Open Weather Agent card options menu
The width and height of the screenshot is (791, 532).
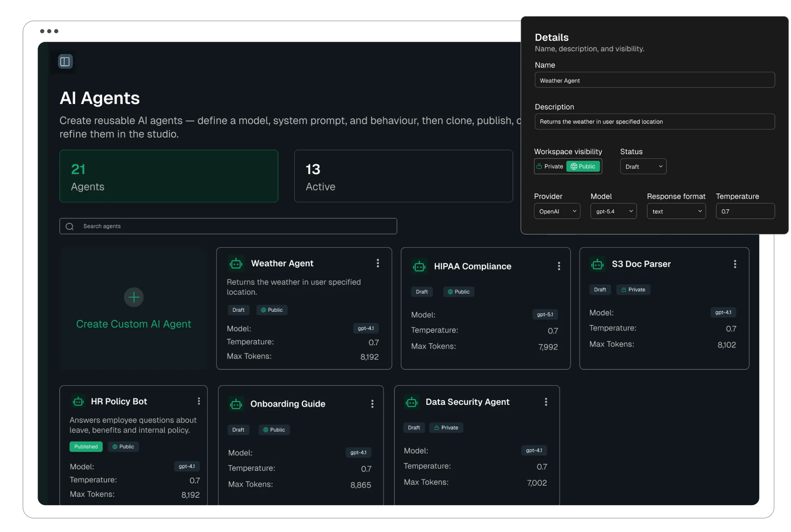coord(378,263)
